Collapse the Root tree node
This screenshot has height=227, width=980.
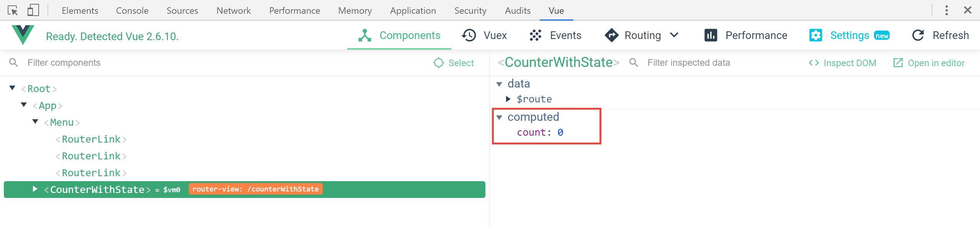(12, 88)
